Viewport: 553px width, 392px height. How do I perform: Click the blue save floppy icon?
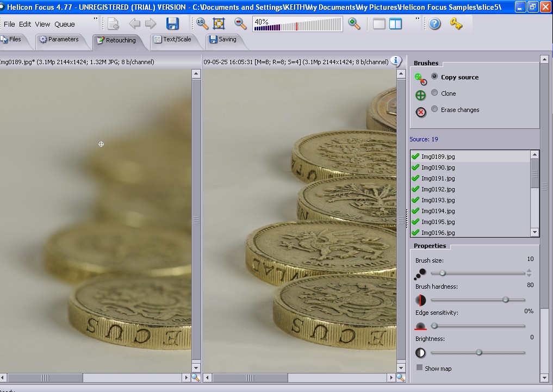172,23
